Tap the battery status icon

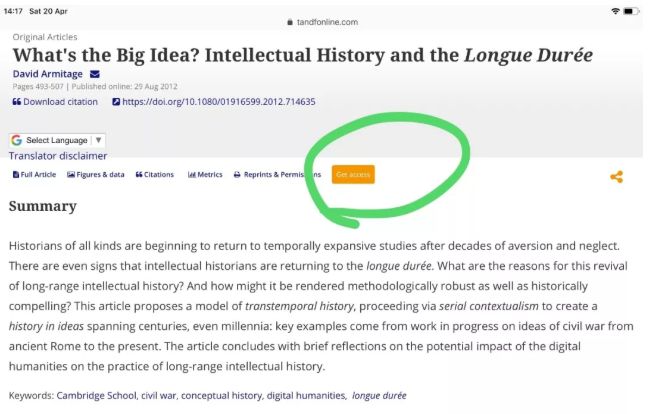coord(631,11)
